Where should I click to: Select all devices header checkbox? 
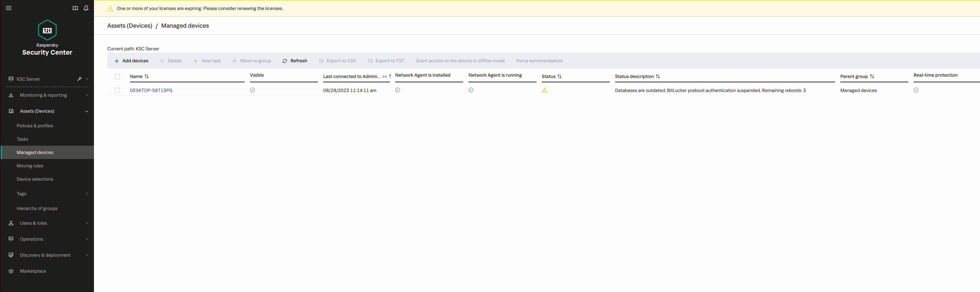click(x=117, y=77)
